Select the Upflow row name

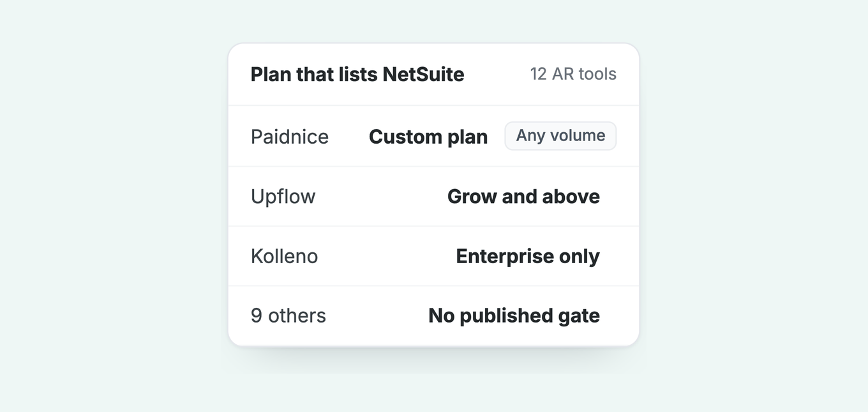pos(283,196)
